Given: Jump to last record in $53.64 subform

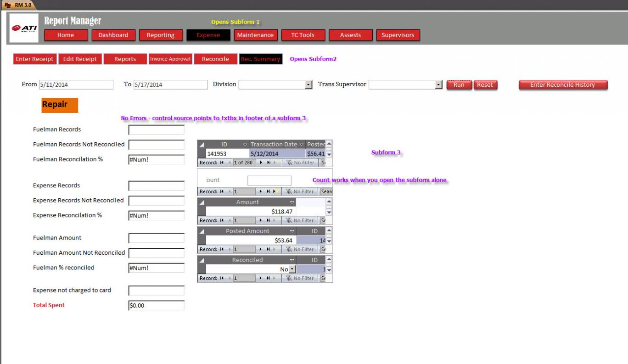Looking at the screenshot, I should 268,249.
